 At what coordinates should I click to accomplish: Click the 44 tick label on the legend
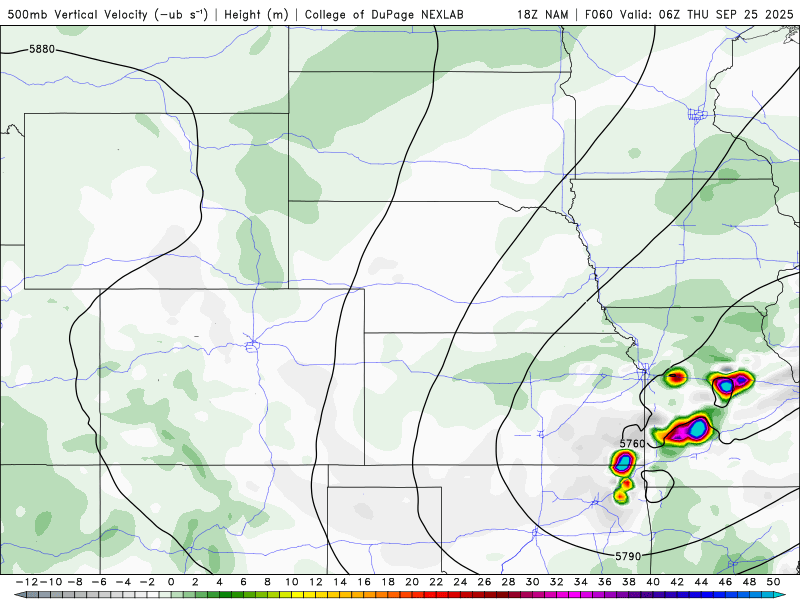701,582
